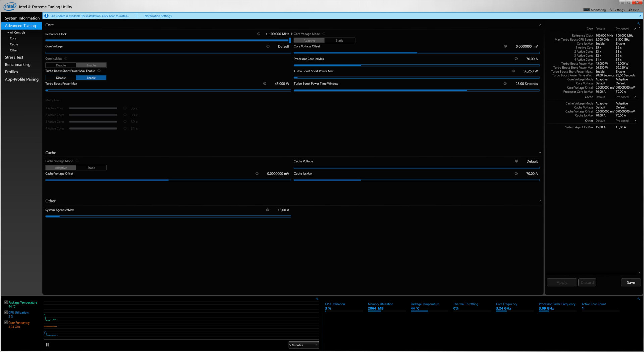Click the Discard button
Viewport: 644px width, 352px height.
[587, 282]
